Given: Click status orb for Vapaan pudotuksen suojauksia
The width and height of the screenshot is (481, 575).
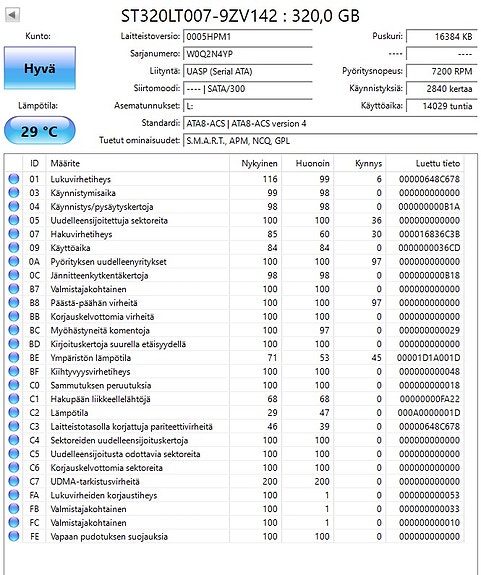Looking at the screenshot, I should pyautogui.click(x=14, y=536).
